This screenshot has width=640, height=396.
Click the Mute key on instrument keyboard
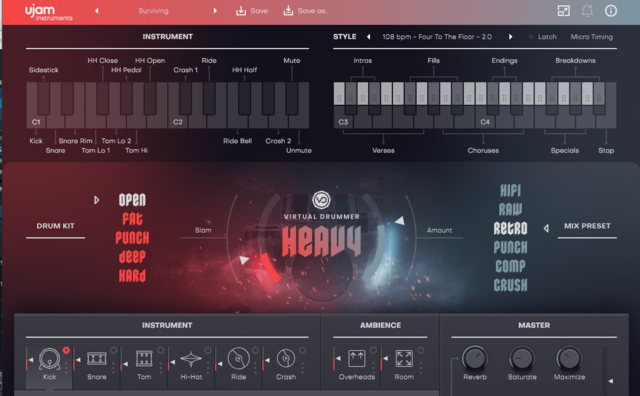click(291, 98)
